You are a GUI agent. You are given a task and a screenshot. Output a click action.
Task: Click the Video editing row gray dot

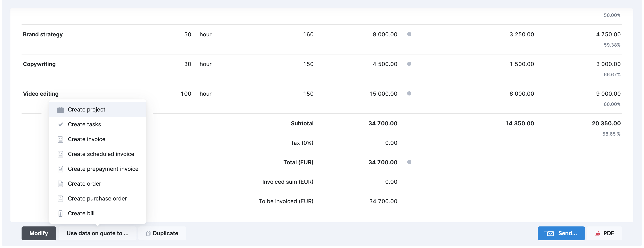pos(409,93)
